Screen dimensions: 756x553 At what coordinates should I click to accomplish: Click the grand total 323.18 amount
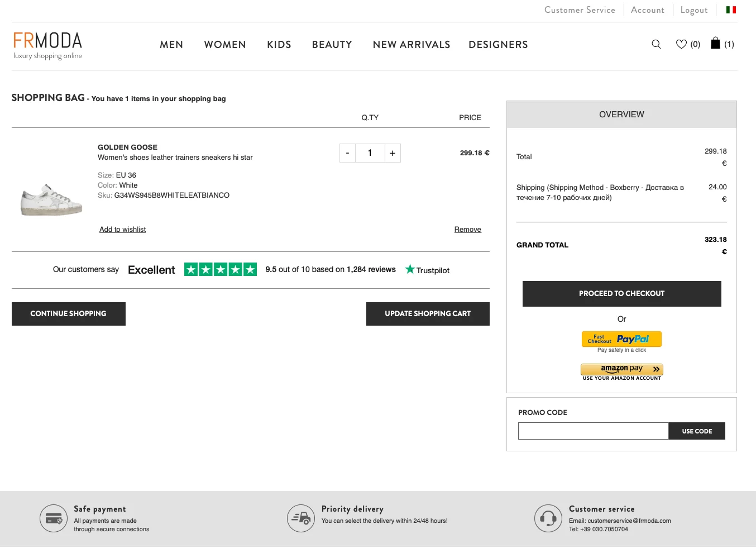click(716, 245)
